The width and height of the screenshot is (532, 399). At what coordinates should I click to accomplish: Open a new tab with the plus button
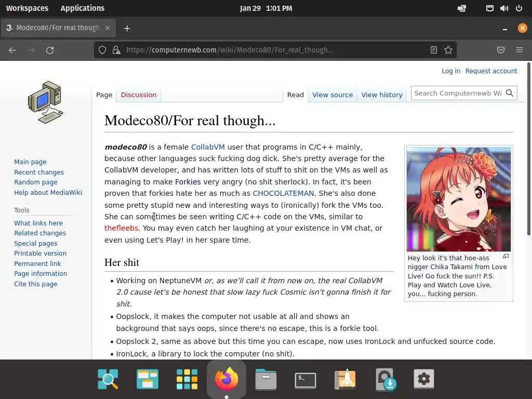click(x=127, y=28)
